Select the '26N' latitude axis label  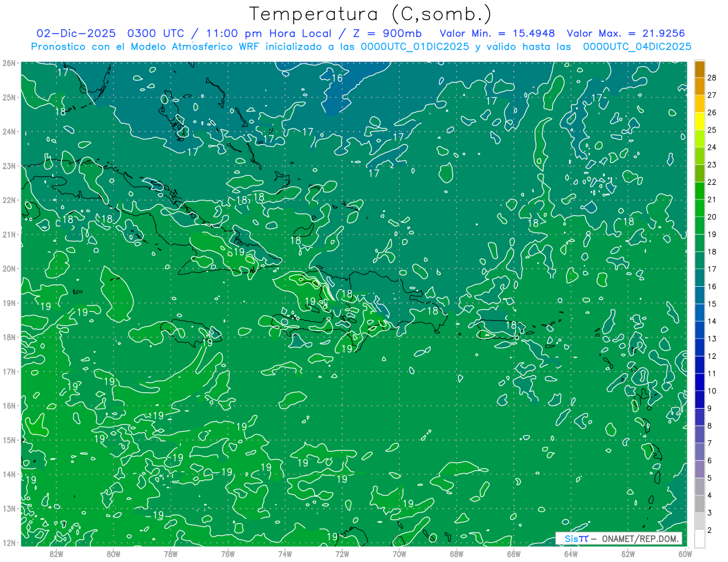(9, 63)
